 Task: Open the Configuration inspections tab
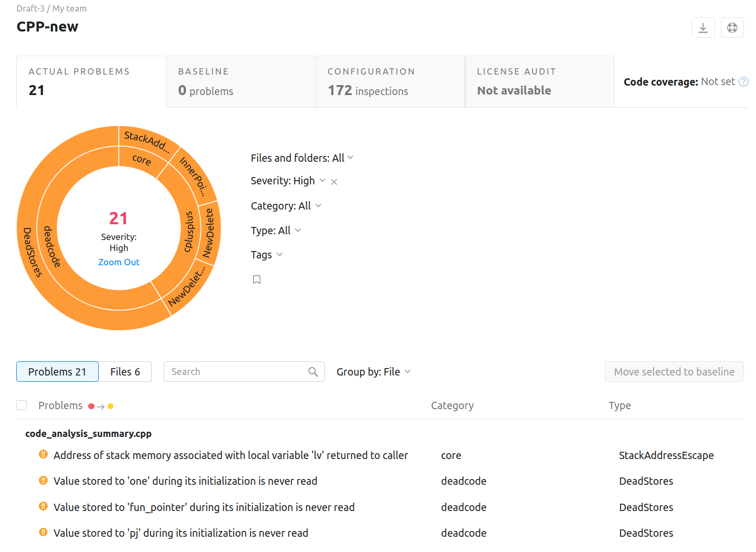coord(390,82)
